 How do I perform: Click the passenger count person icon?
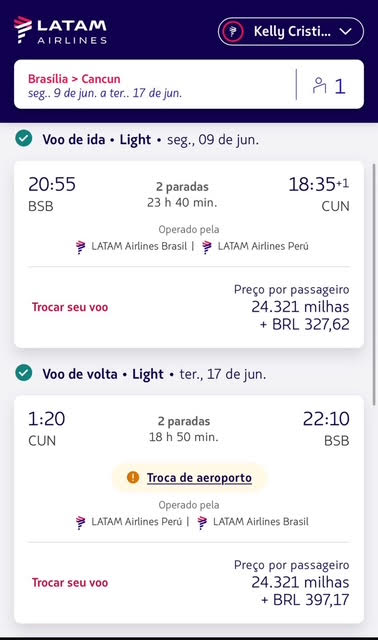click(x=319, y=85)
